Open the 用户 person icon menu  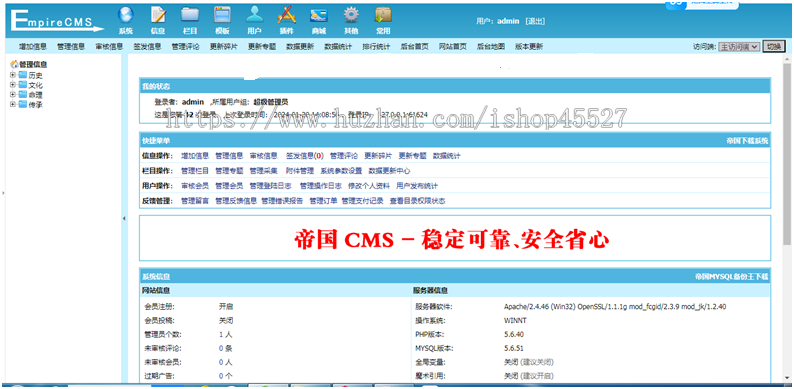[x=254, y=20]
